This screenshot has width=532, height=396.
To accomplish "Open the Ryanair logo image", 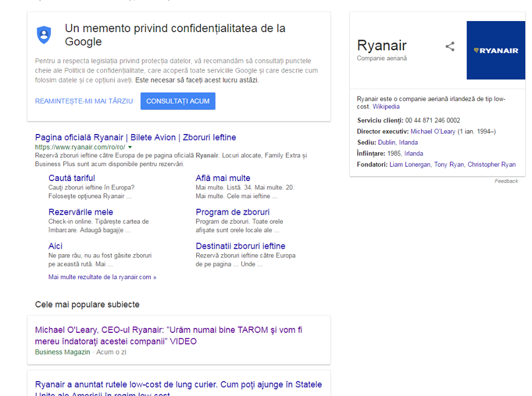I will (495, 50).
